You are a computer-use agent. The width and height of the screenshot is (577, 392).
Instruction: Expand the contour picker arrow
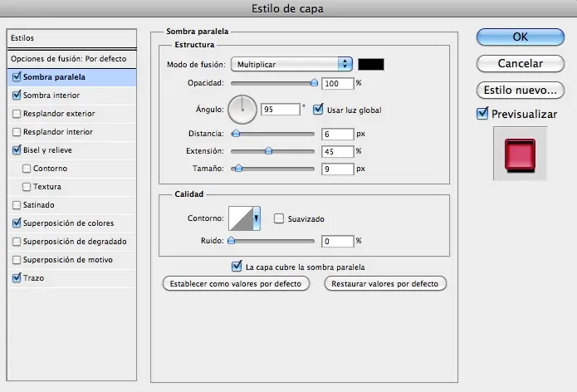pos(257,218)
